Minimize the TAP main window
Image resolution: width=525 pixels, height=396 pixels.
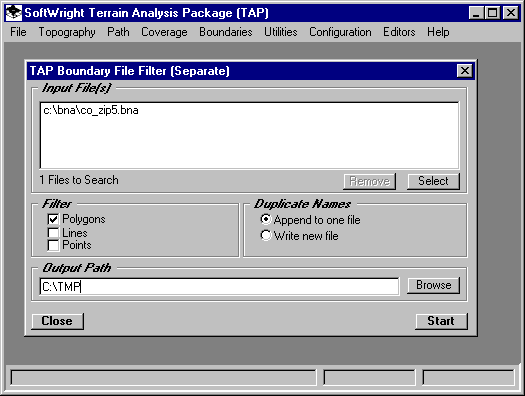476,13
